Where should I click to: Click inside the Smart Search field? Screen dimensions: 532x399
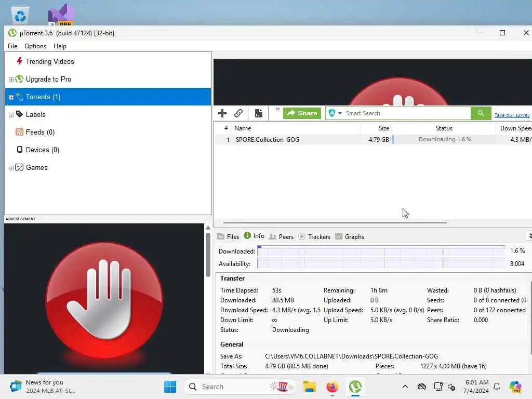[406, 113]
